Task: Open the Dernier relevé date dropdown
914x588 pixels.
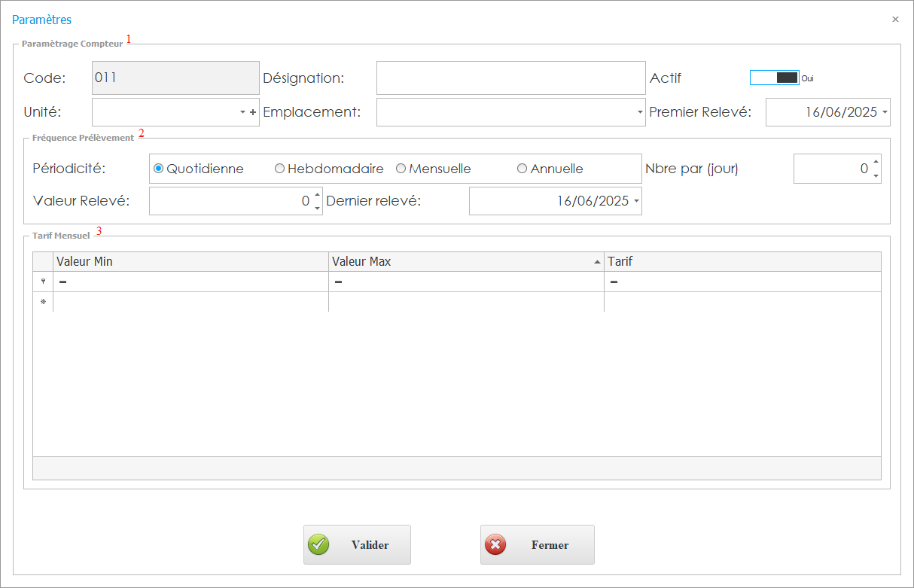Action: pyautogui.click(x=635, y=200)
